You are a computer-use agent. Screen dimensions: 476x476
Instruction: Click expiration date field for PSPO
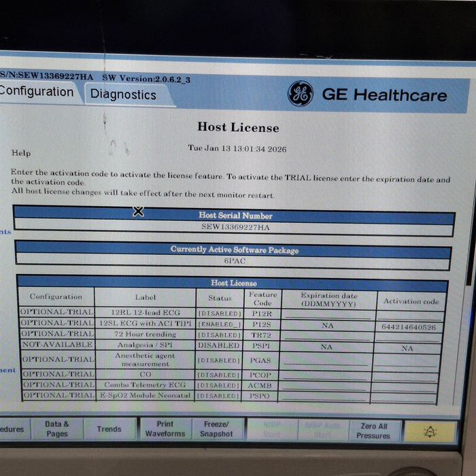pos(324,396)
